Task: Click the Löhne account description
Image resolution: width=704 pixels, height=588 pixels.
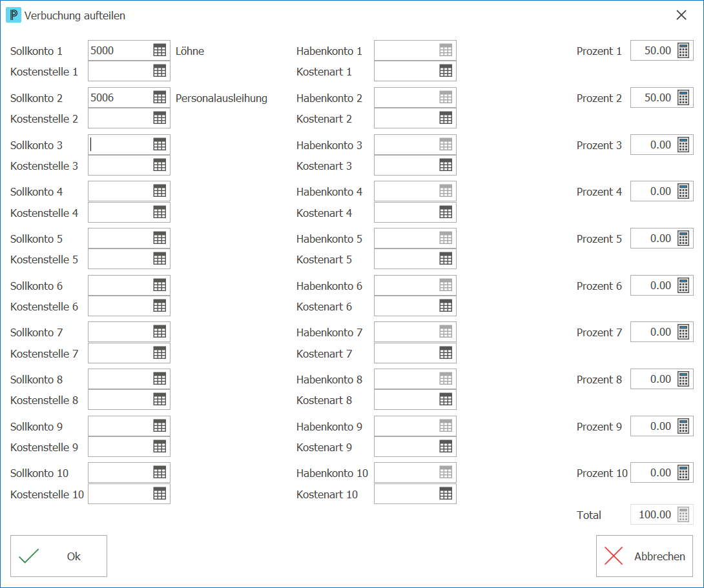Action: [x=189, y=51]
